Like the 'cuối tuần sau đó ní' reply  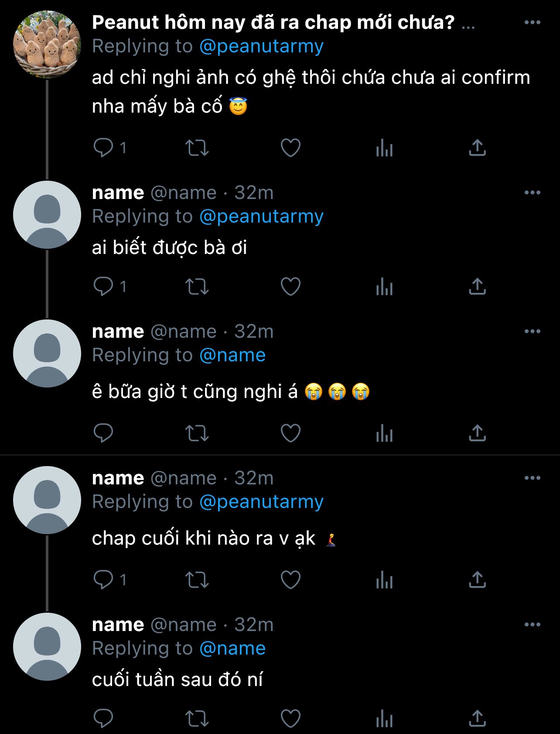point(290,718)
